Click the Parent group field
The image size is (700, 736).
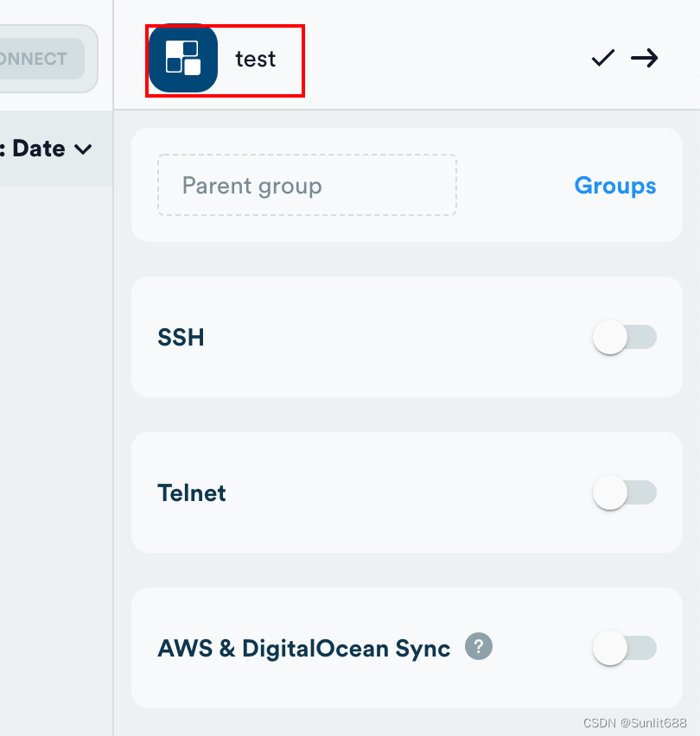pyautogui.click(x=306, y=185)
